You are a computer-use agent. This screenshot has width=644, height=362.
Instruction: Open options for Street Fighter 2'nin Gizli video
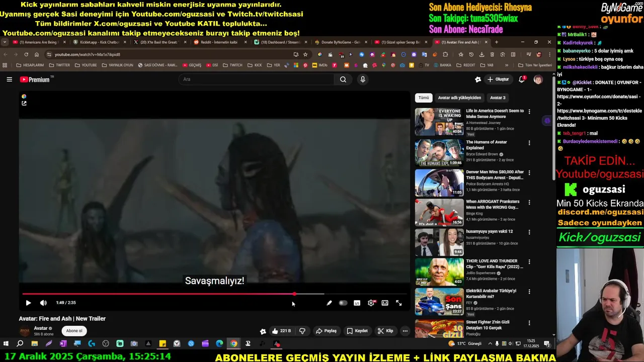click(x=529, y=323)
